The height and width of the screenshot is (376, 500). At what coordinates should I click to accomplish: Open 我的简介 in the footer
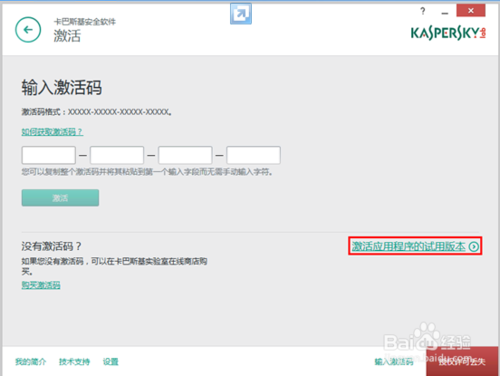click(31, 362)
